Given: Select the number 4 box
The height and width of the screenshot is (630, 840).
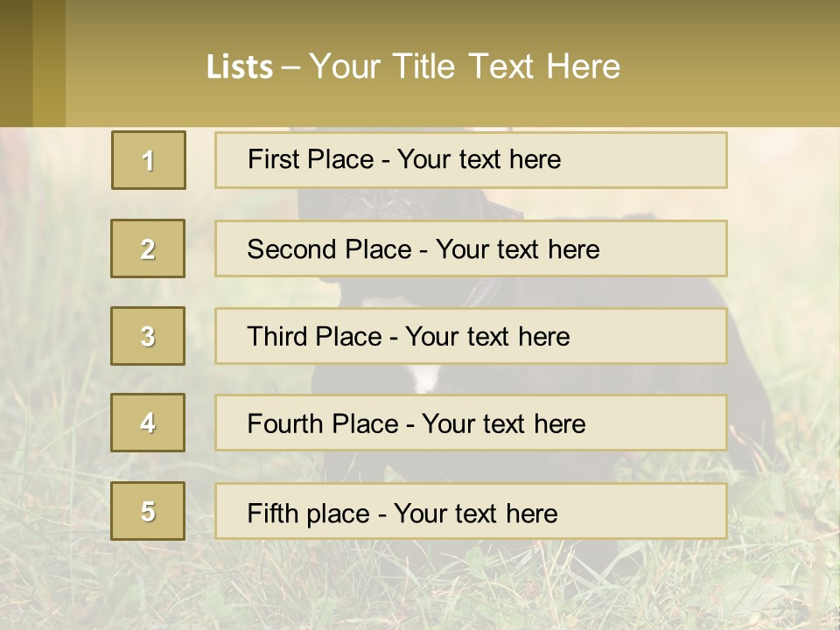Looking at the screenshot, I should click(148, 423).
